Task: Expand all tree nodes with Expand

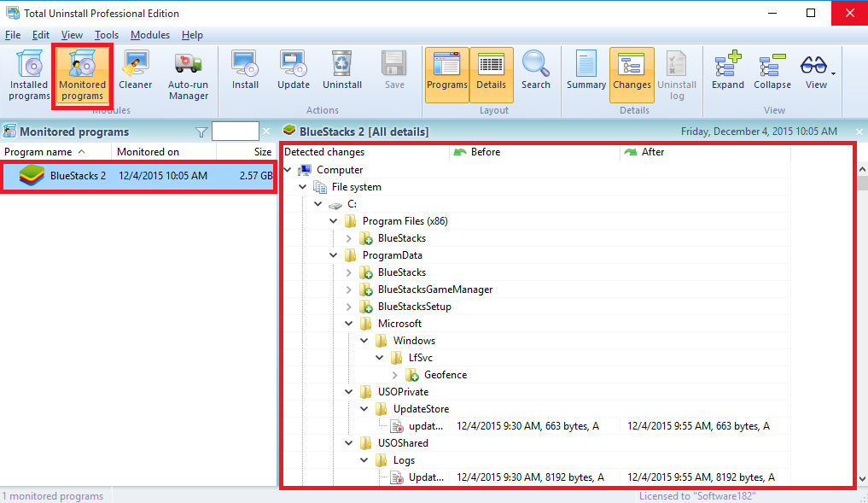Action: (x=727, y=71)
